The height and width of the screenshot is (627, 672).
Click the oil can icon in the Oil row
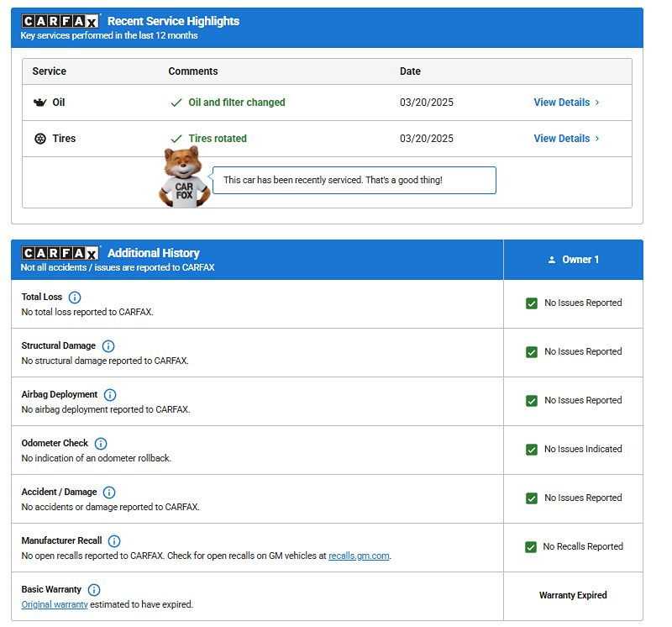click(39, 103)
